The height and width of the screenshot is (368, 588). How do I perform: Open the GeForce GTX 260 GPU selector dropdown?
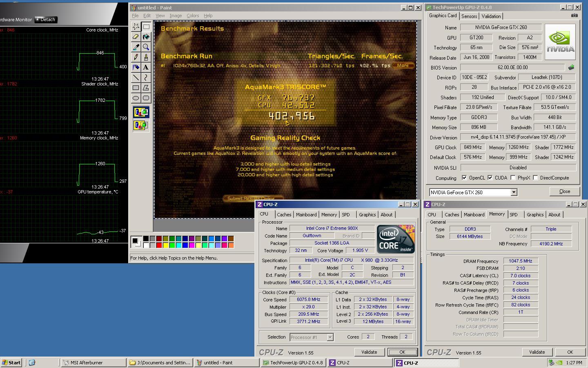(x=514, y=192)
